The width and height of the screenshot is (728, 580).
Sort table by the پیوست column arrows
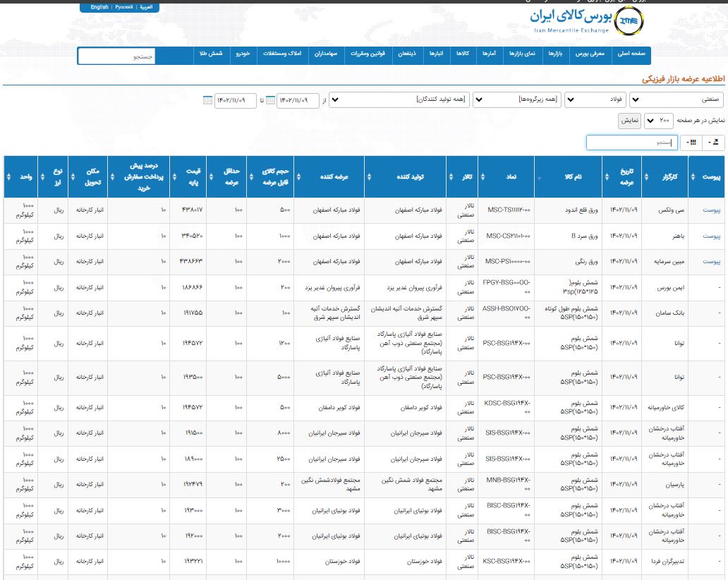(693, 177)
